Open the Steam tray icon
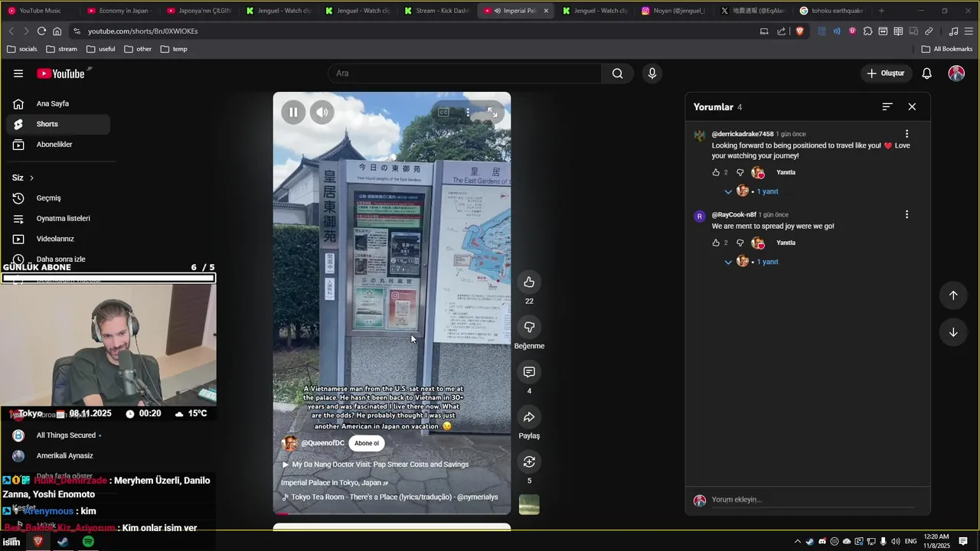This screenshot has height=551, width=980. (810, 542)
